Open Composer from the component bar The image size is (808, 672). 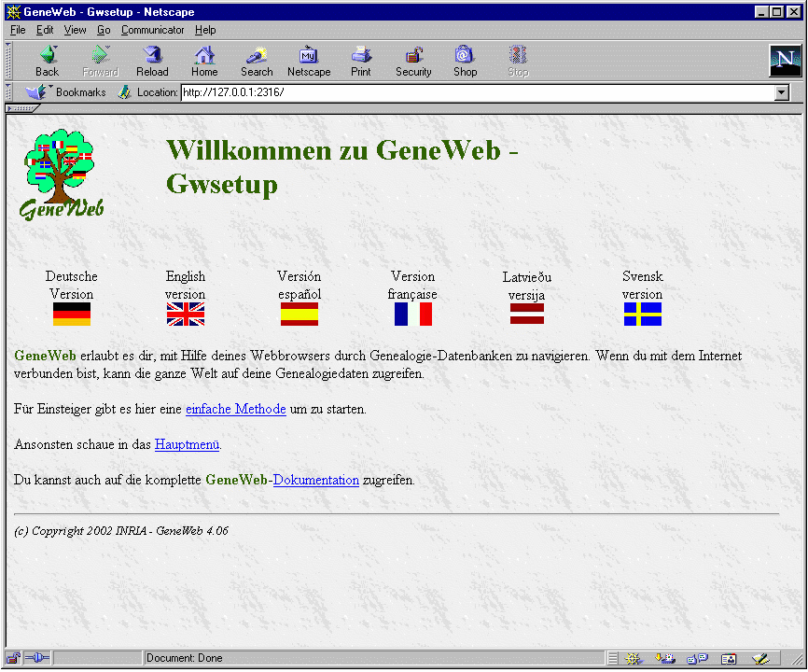coord(760,659)
